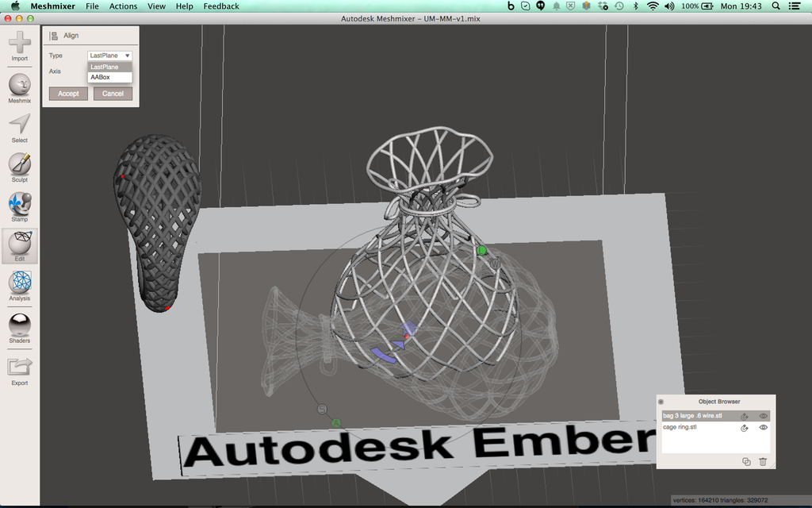Click the green L gizmo handle
The image size is (812, 508).
coord(481,251)
